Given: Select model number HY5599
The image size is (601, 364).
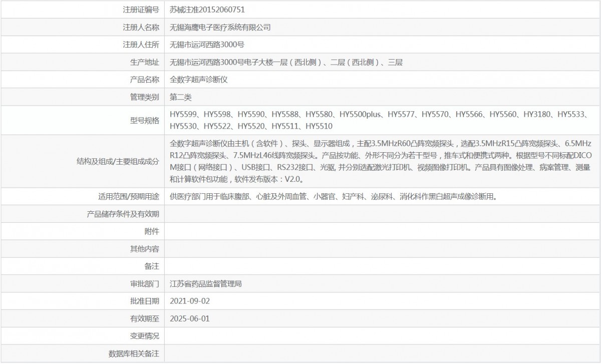Looking at the screenshot, I should coord(183,114).
